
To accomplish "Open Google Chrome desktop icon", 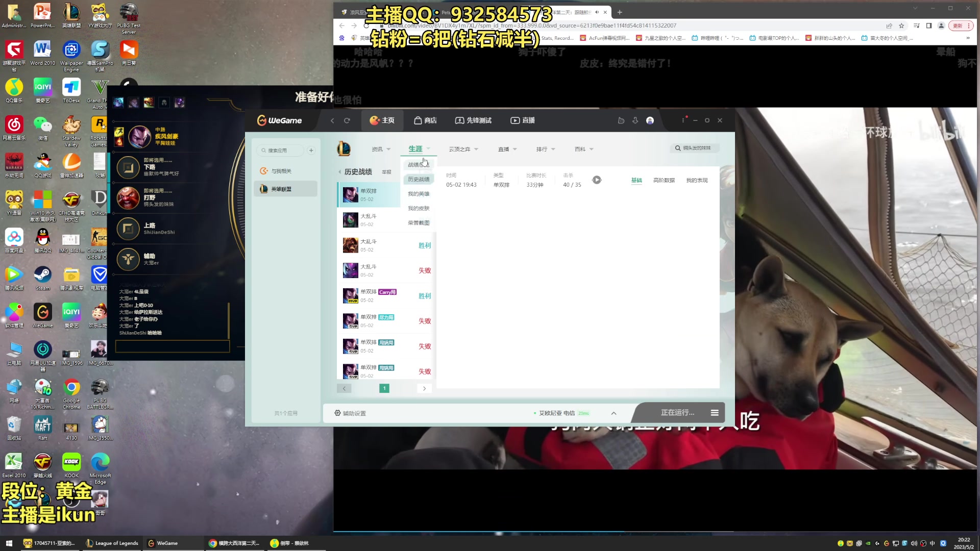I will click(x=71, y=394).
